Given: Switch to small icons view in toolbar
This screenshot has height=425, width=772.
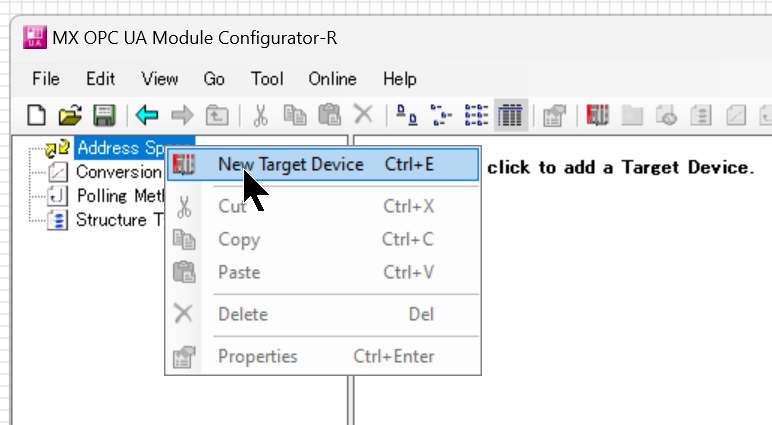Looking at the screenshot, I should [x=441, y=116].
